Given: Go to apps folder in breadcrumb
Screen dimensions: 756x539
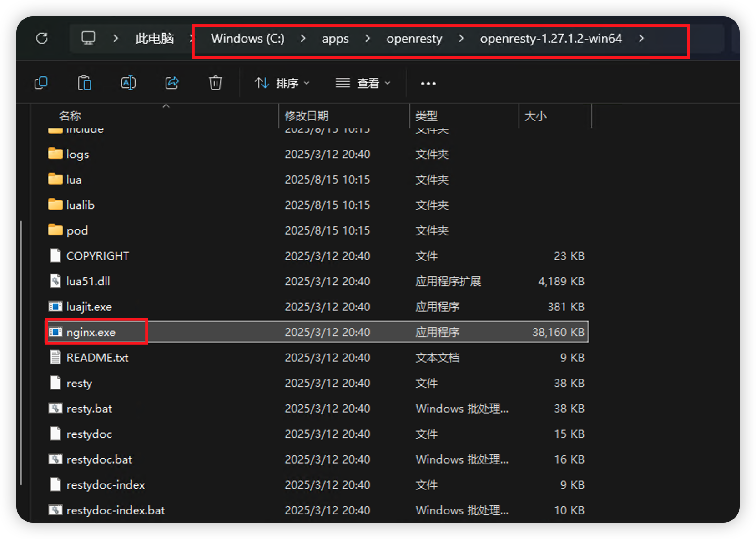Looking at the screenshot, I should coord(335,39).
